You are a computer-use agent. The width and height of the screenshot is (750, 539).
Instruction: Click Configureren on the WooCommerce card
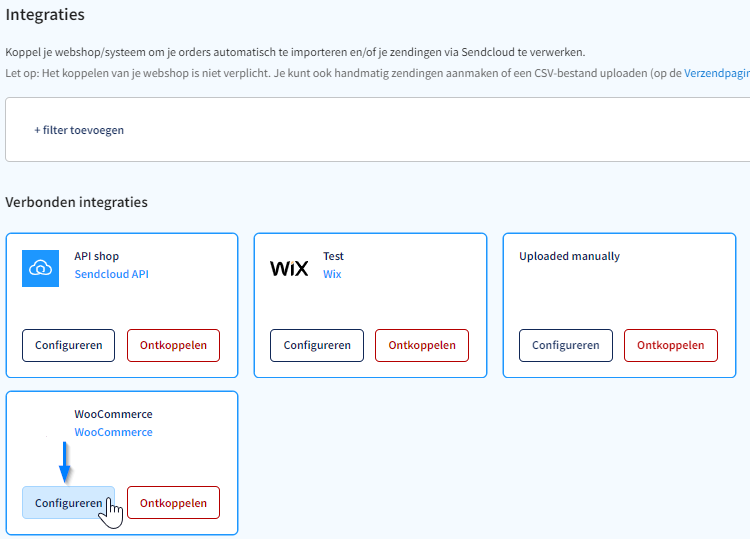point(68,503)
